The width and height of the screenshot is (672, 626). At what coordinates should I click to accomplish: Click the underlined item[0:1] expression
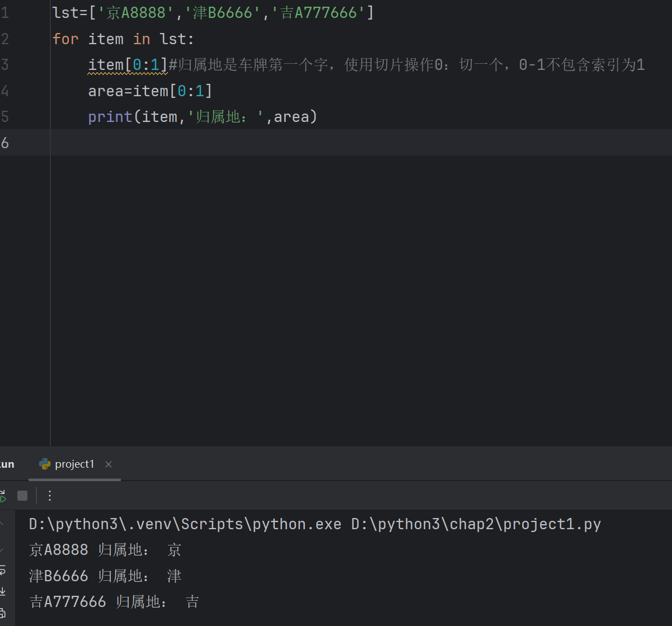point(128,65)
